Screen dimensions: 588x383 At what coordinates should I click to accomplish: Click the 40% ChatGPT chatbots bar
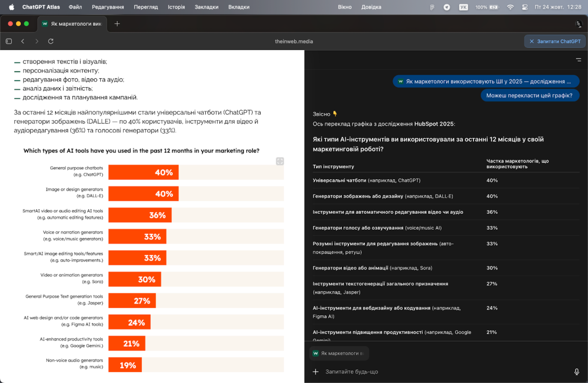[x=143, y=172]
